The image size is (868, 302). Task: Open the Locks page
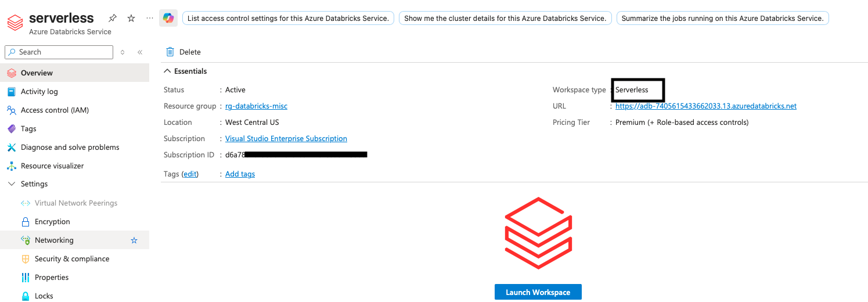pos(74,296)
